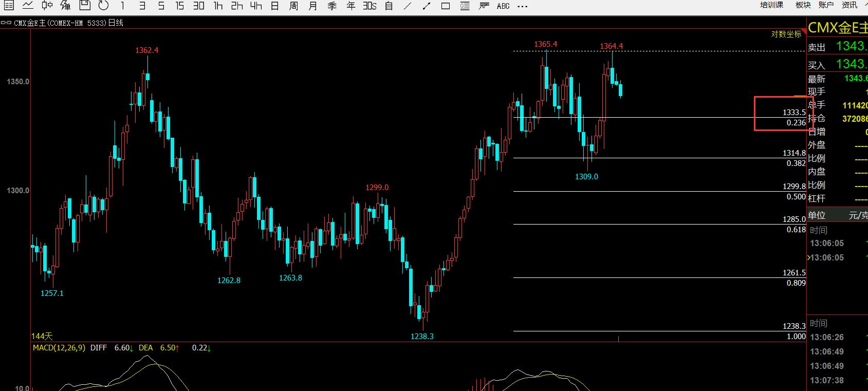
Task: Select the candlestick chart icon
Action: tap(47, 6)
